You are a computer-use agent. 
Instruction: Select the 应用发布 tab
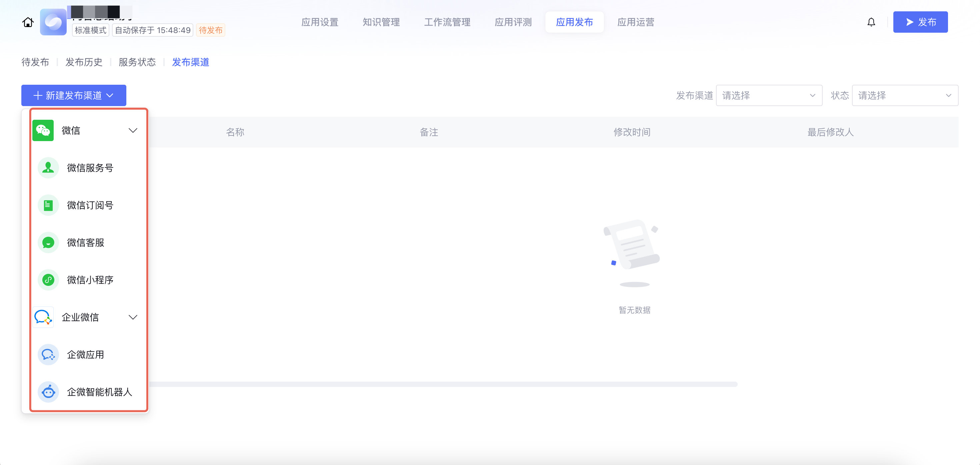(x=574, y=22)
